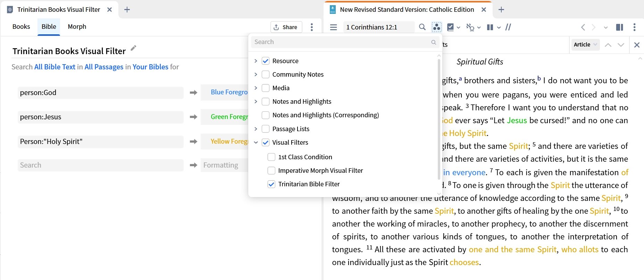Open the Bible panel hamburger menu
644x280 pixels.
click(x=333, y=27)
